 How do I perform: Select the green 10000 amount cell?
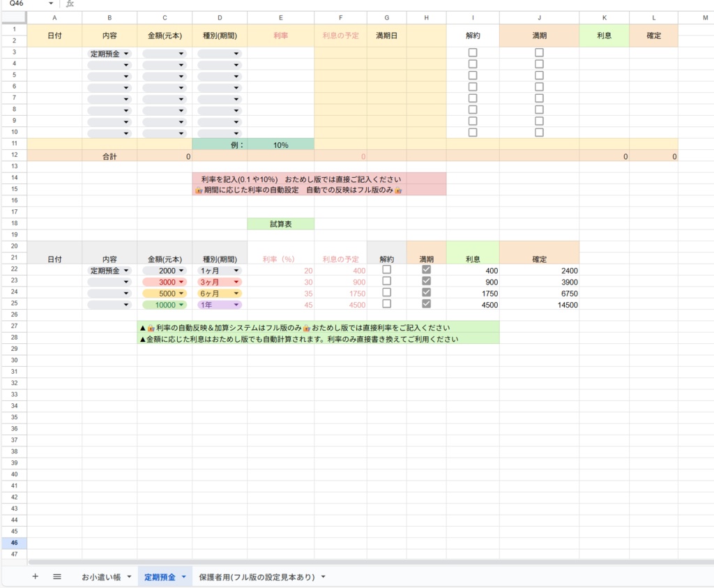click(x=165, y=305)
